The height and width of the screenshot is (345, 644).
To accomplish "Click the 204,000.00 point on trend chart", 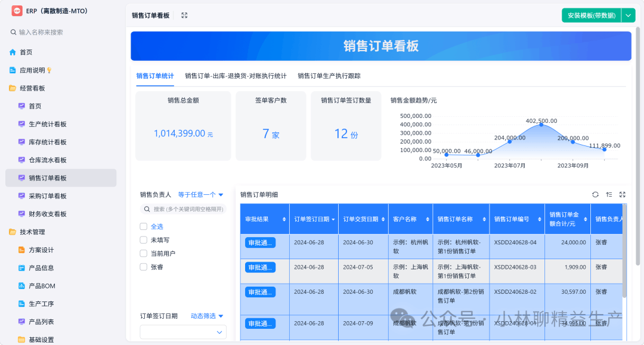I will (x=510, y=142).
